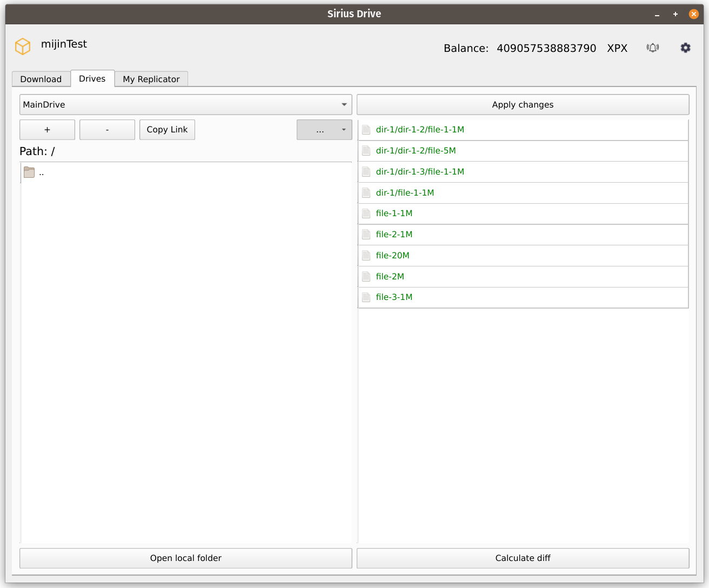
Task: Click the Copy Link button
Action: tap(167, 130)
